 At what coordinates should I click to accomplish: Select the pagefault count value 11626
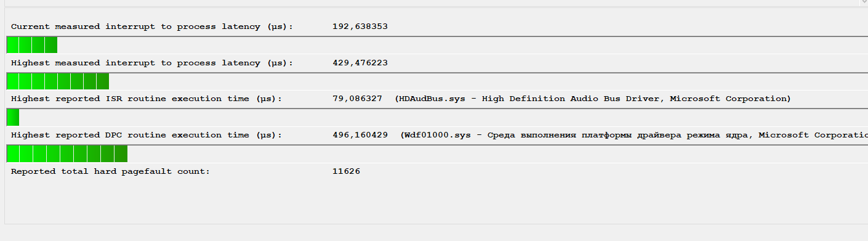point(346,171)
